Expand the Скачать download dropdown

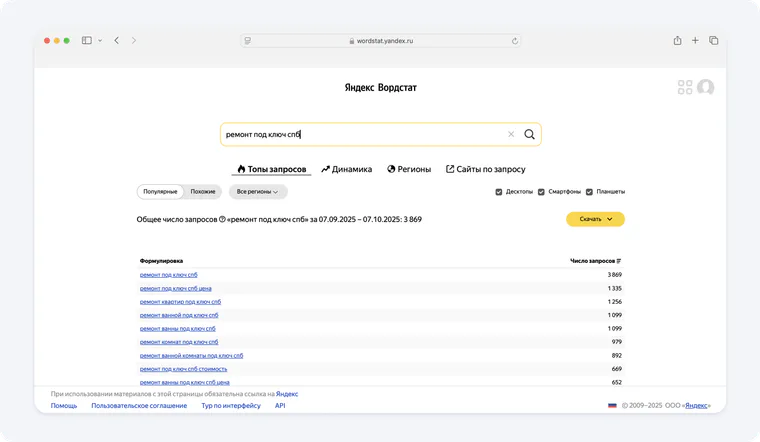(595, 219)
